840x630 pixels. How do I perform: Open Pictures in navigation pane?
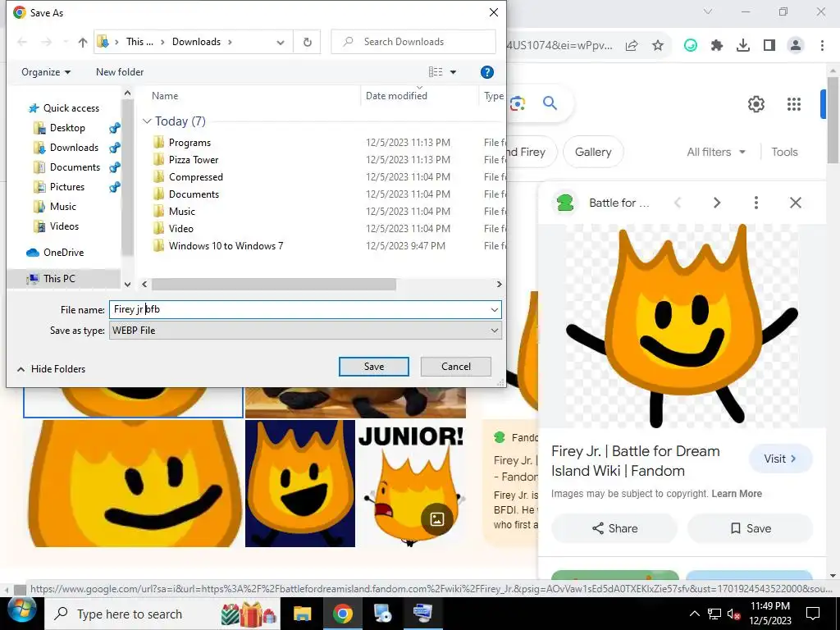point(67,187)
